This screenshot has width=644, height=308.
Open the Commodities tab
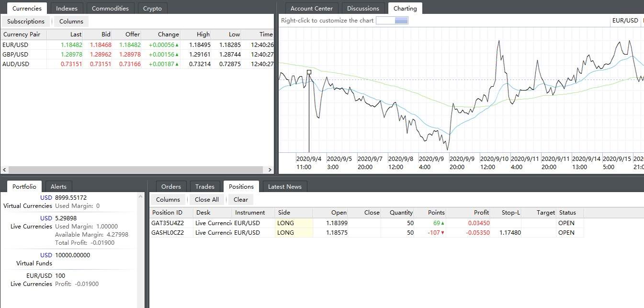click(110, 8)
